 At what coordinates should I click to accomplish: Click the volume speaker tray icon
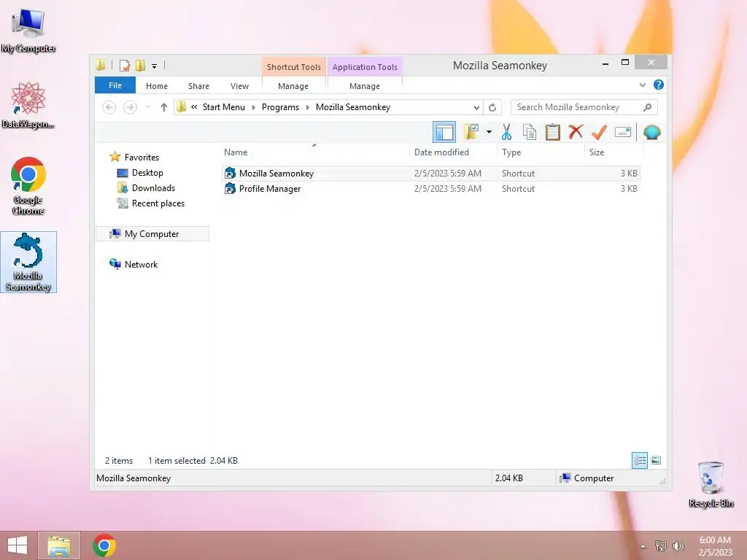click(678, 545)
